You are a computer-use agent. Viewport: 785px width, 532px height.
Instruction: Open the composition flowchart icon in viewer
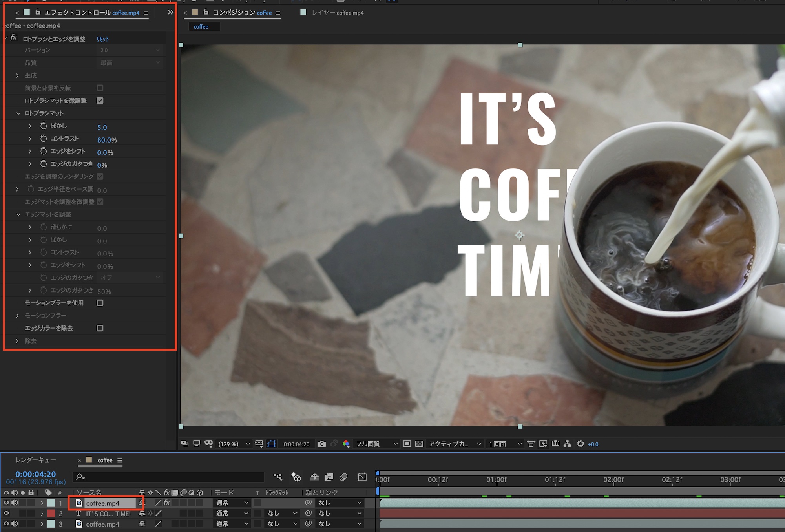567,444
